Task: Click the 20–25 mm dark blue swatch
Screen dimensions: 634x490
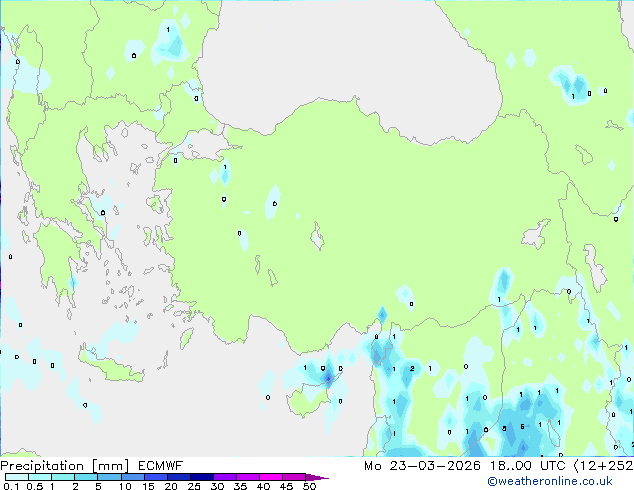Action: click(179, 477)
